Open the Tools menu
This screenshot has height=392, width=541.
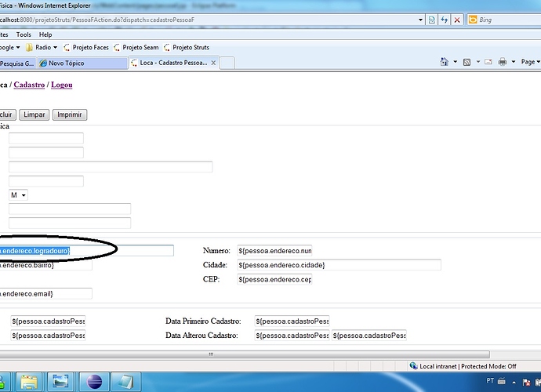coord(24,34)
